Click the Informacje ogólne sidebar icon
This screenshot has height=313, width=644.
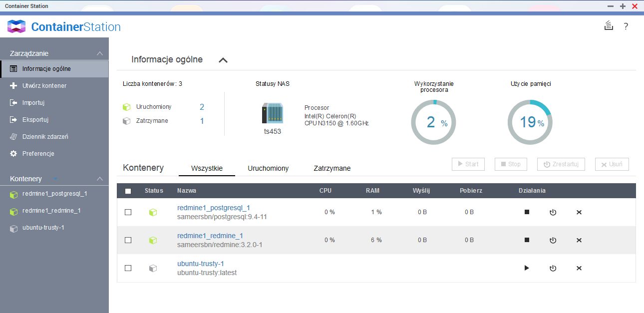(x=13, y=69)
